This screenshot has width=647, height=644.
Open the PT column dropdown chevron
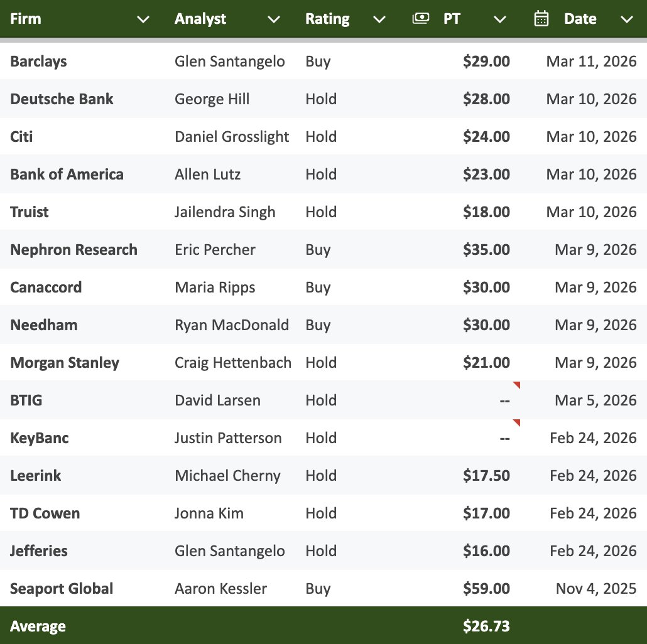[500, 19]
